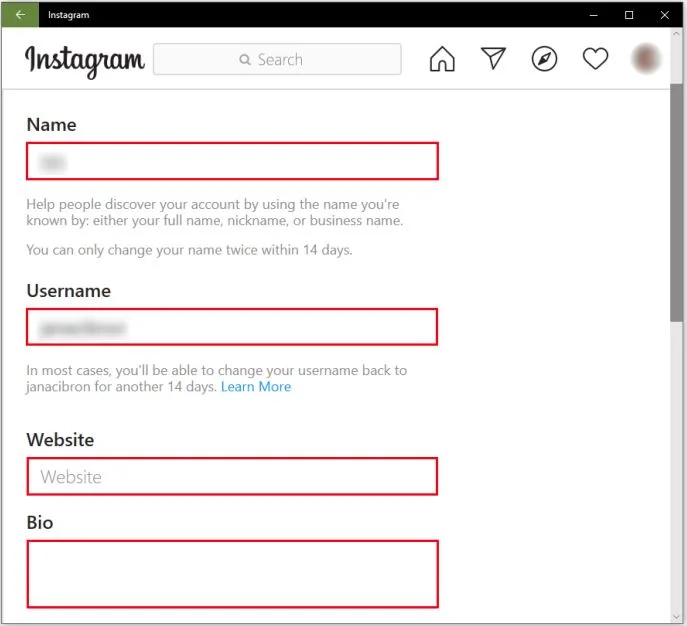Open the Explore compass icon
The height and width of the screenshot is (626, 687).
tap(544, 59)
